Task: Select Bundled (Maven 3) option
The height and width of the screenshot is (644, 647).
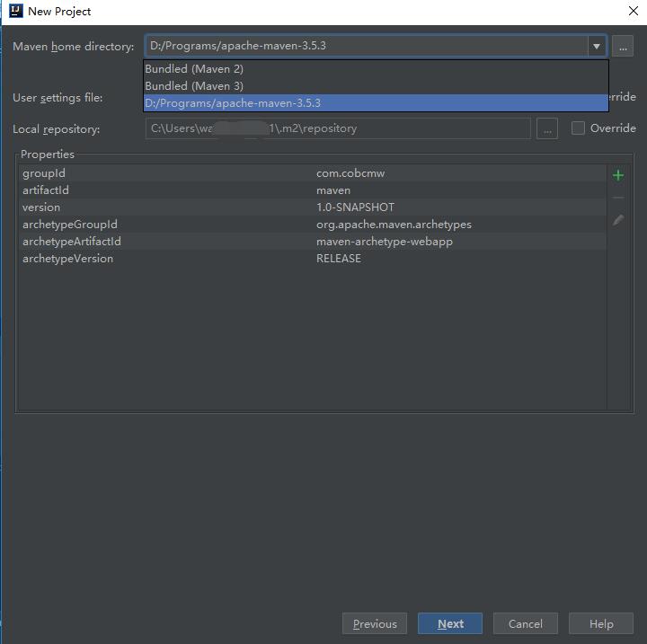Action: point(194,86)
